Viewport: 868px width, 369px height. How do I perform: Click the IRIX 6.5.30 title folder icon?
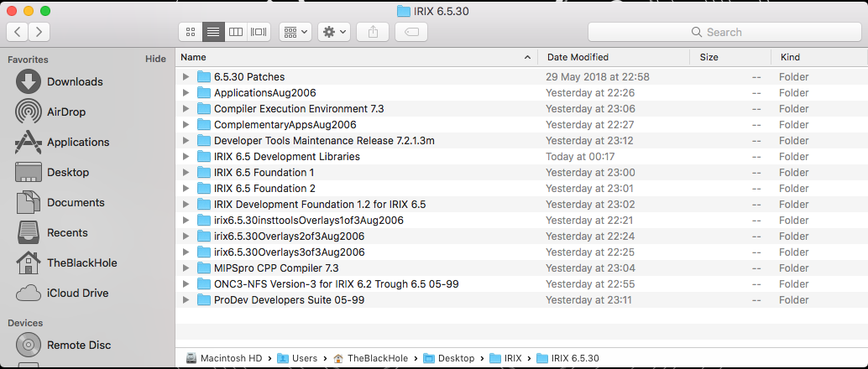(x=404, y=11)
